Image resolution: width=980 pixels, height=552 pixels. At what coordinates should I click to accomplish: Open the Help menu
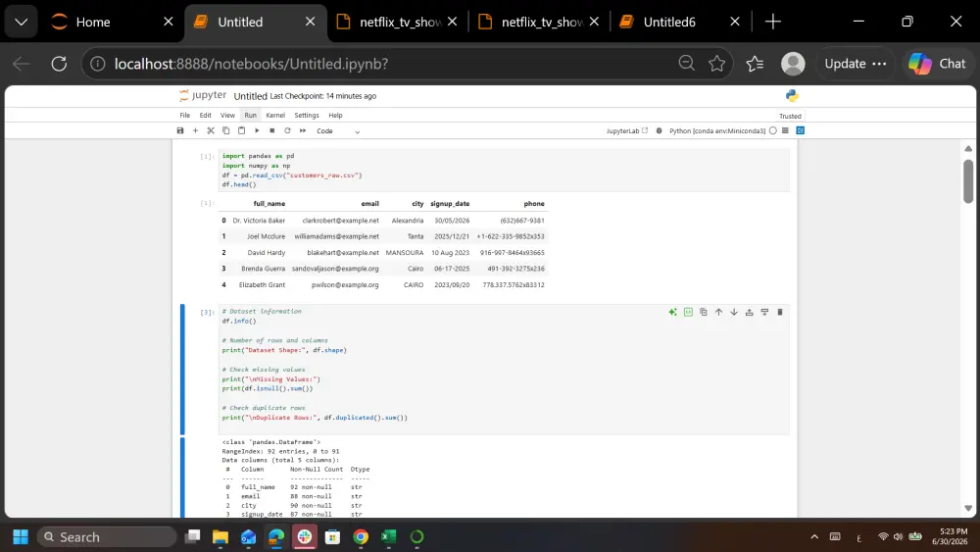click(x=335, y=115)
